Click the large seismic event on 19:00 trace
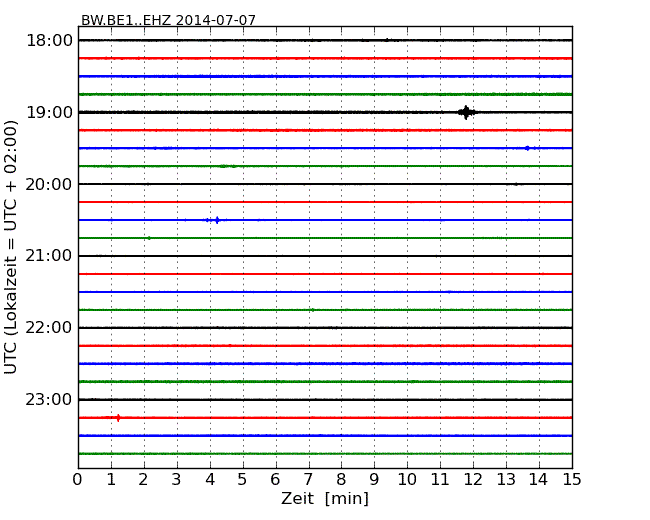Viewport: 650px width, 520px height. pyautogui.click(x=466, y=112)
